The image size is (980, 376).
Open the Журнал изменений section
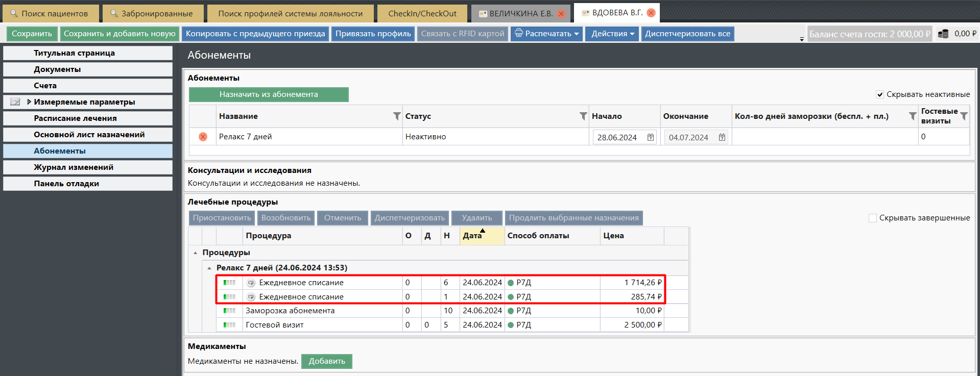[74, 167]
